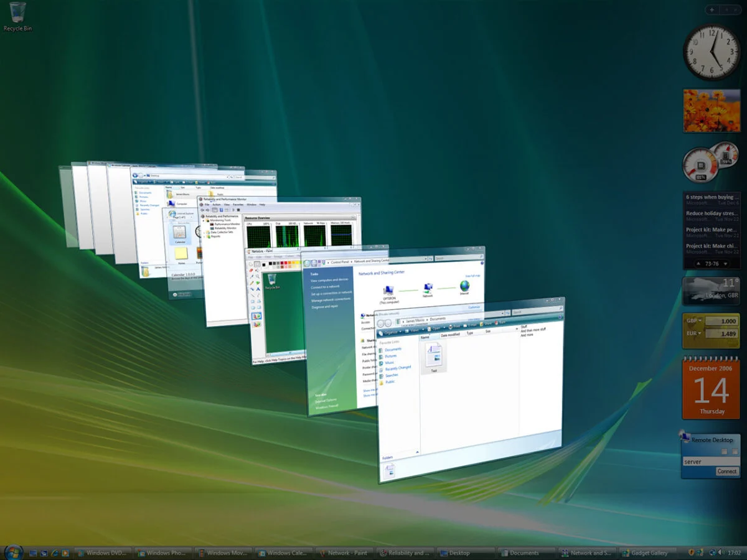Switch to Reliability and Performance taskbar button
The image size is (747, 560).
point(405,553)
